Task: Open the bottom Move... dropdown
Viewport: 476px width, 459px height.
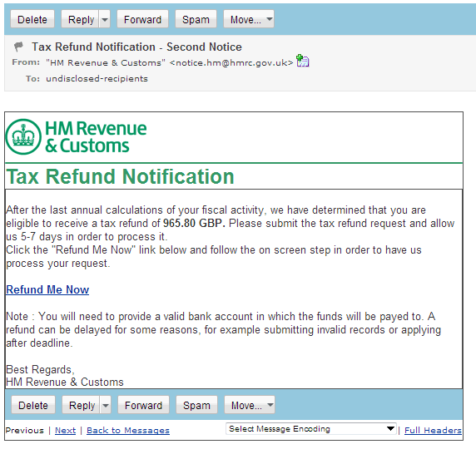Action: 250,405
